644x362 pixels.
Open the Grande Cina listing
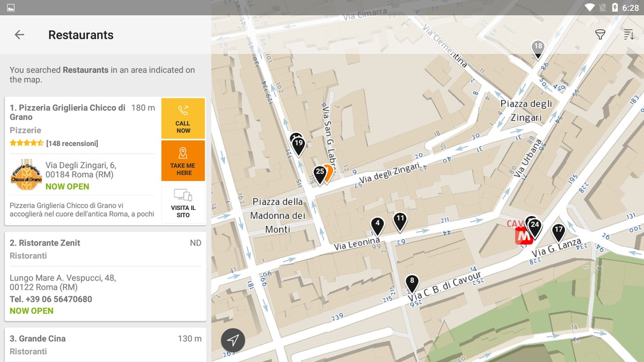click(x=106, y=345)
